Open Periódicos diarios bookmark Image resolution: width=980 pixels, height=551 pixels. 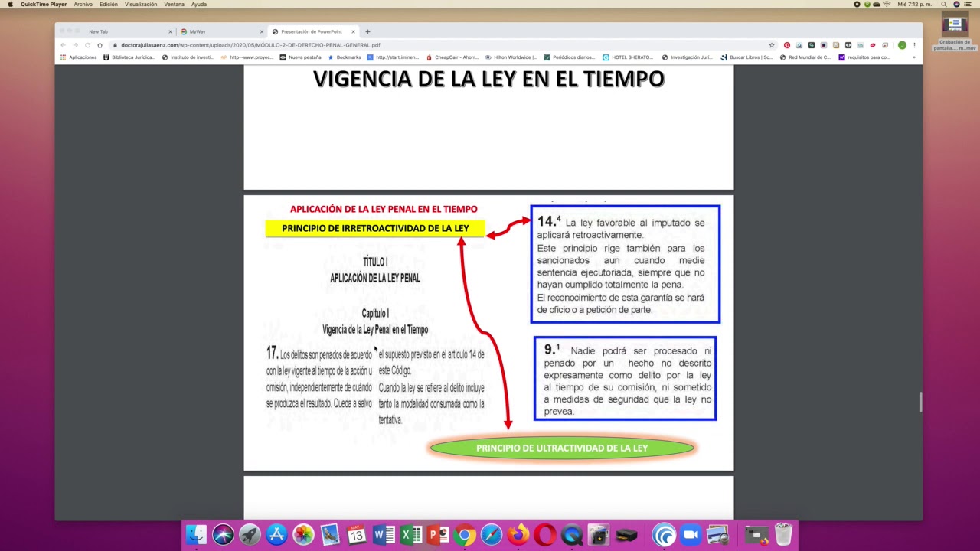click(x=569, y=57)
